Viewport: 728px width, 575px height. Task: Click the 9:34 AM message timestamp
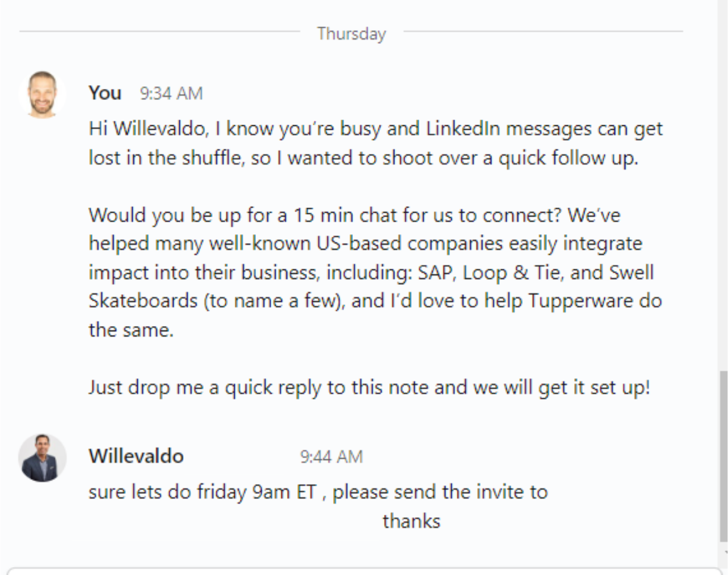coord(171,94)
